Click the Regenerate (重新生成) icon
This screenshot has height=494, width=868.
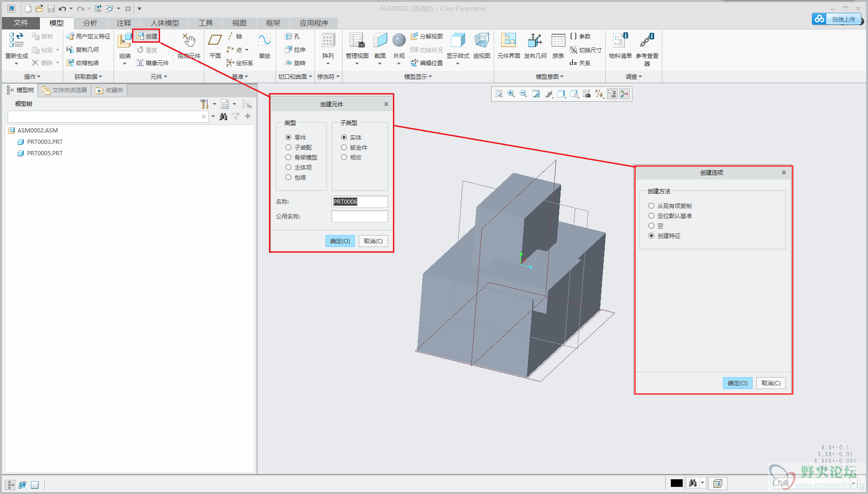(x=16, y=40)
